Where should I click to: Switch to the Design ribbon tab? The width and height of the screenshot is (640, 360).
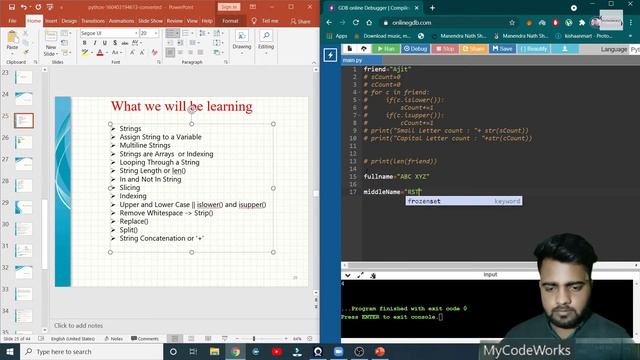click(x=69, y=21)
